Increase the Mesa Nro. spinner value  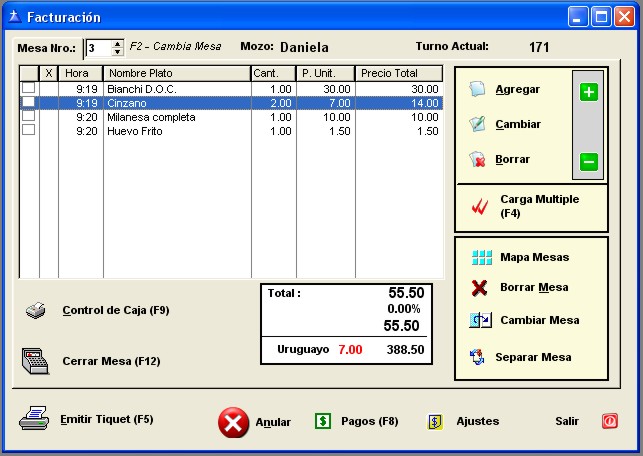tap(119, 44)
